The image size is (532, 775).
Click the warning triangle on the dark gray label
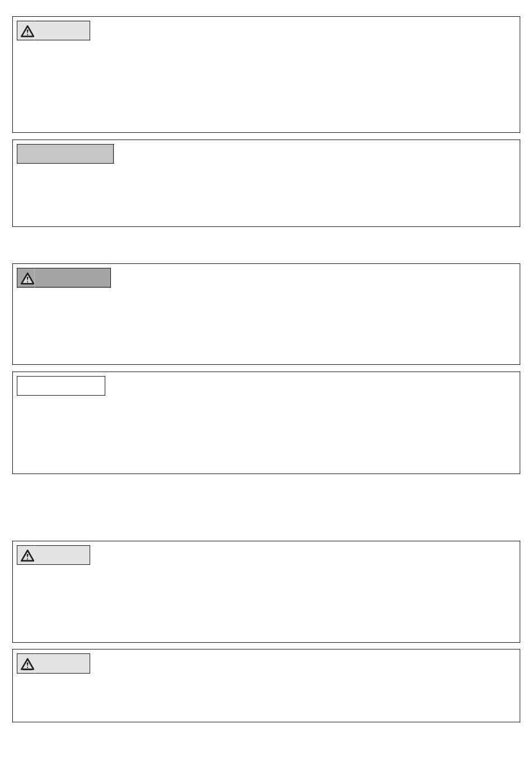27,279
